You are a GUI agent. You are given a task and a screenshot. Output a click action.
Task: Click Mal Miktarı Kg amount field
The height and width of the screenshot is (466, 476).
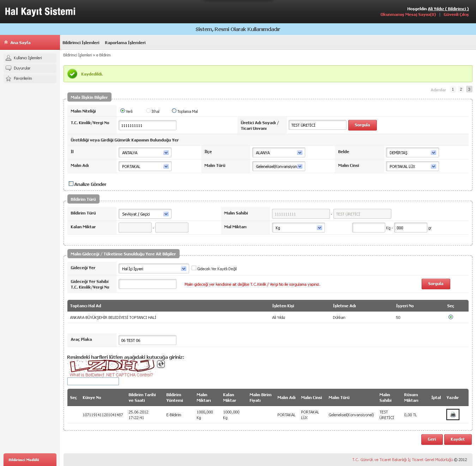click(369, 228)
